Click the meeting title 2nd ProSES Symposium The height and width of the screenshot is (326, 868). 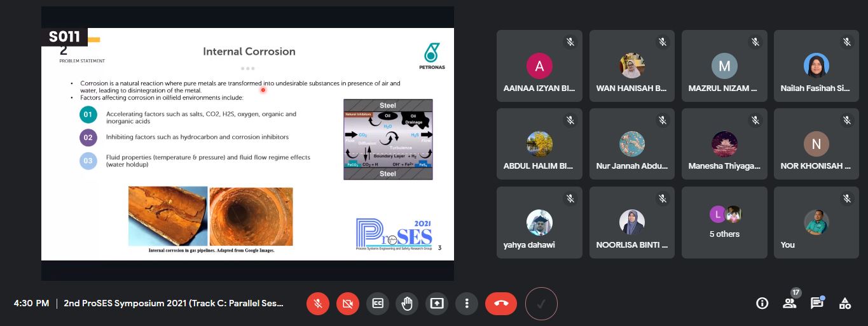tap(174, 303)
